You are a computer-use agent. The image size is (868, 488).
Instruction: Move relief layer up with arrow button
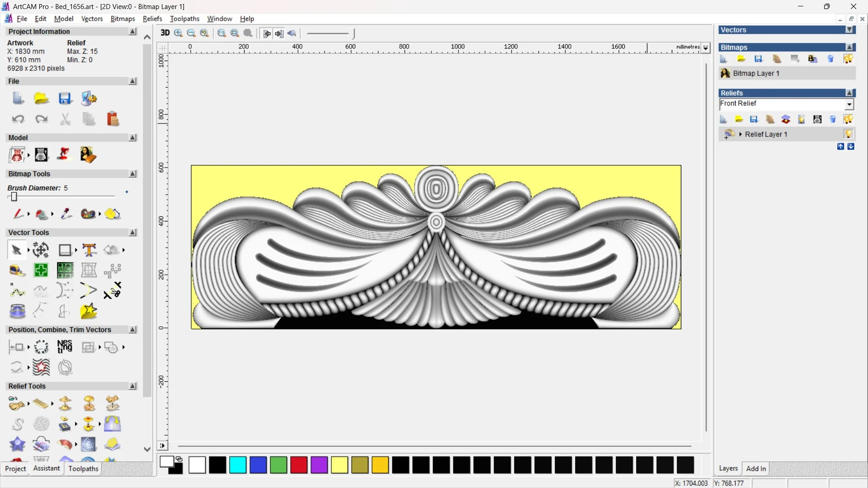(840, 146)
